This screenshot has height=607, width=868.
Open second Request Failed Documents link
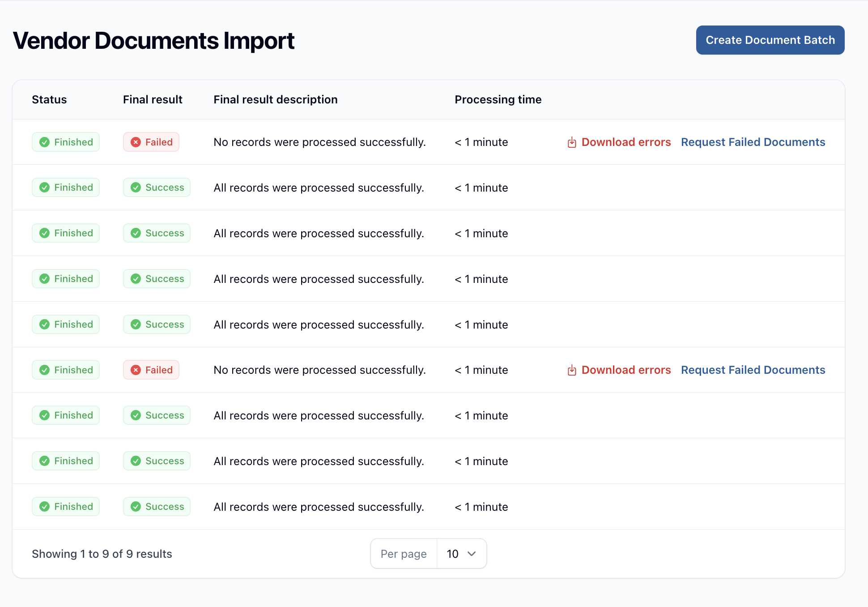753,370
